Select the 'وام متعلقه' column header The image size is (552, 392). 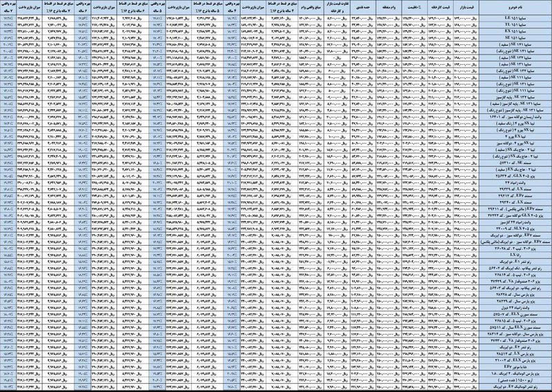coord(388,8)
